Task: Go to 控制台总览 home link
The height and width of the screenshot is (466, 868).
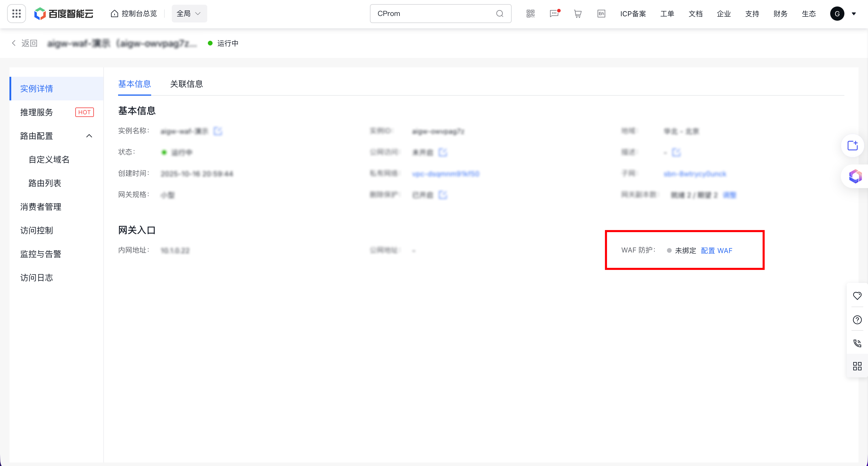Action: click(x=134, y=14)
